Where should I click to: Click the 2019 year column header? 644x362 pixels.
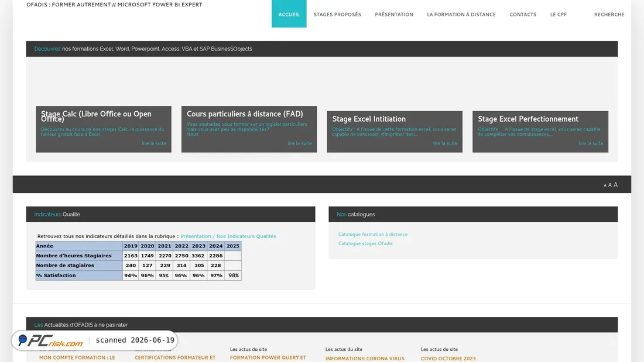(x=131, y=246)
